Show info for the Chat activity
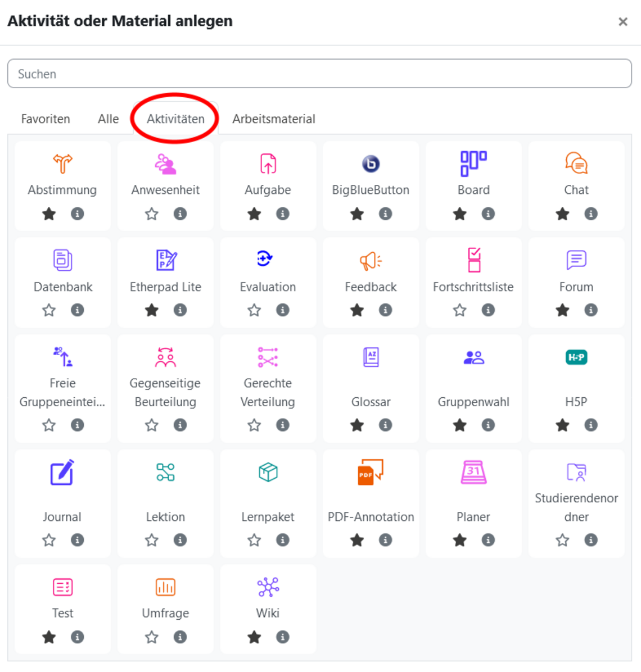The height and width of the screenshot is (672, 641). point(591,214)
